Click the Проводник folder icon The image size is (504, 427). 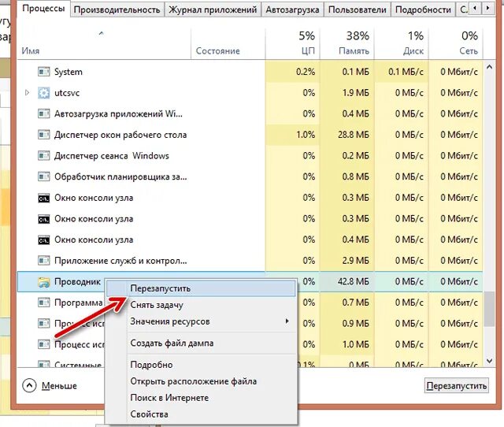44,282
